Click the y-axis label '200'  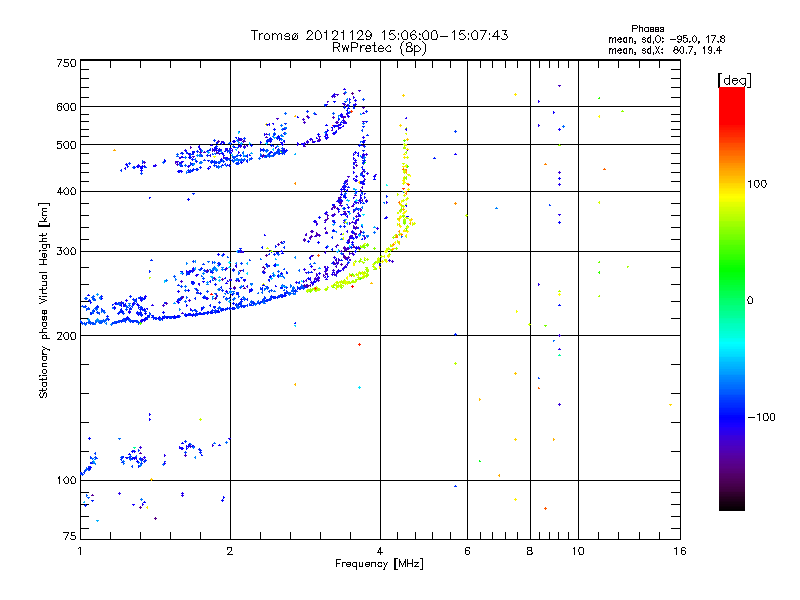click(66, 336)
